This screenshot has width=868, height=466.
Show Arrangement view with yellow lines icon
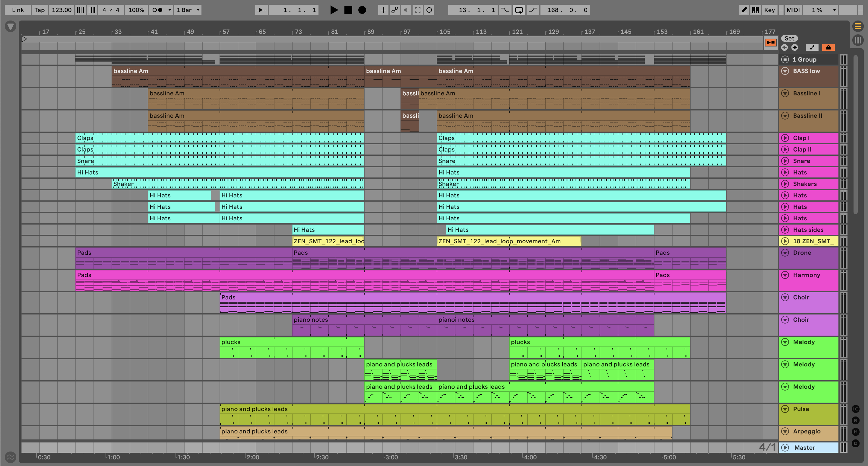point(858,26)
